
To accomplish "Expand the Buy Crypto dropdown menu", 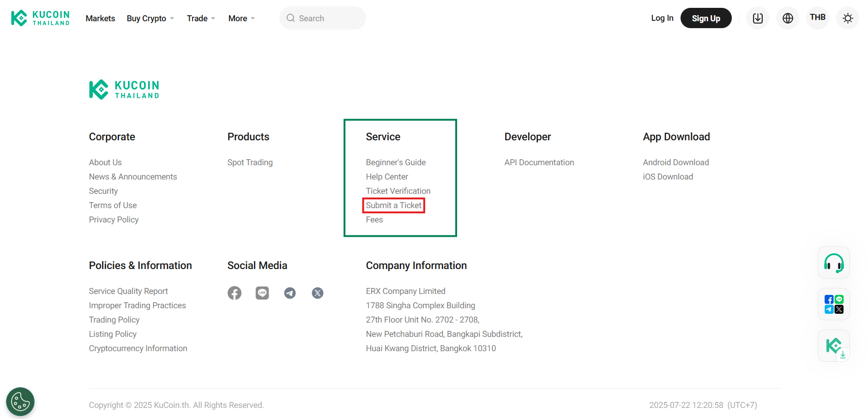I will pos(150,18).
